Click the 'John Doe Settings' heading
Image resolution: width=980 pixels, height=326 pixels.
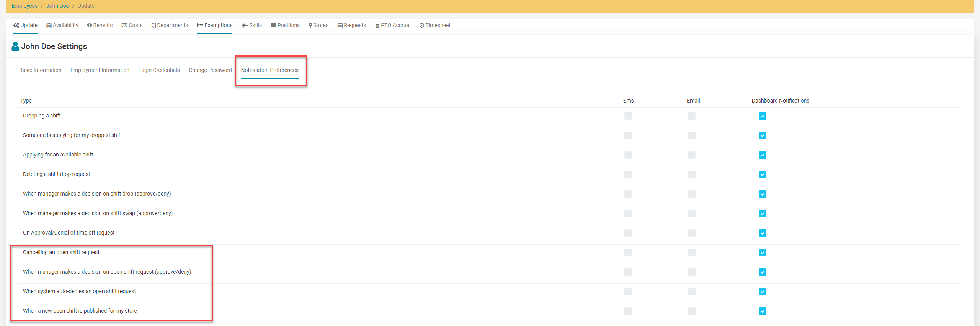click(54, 46)
